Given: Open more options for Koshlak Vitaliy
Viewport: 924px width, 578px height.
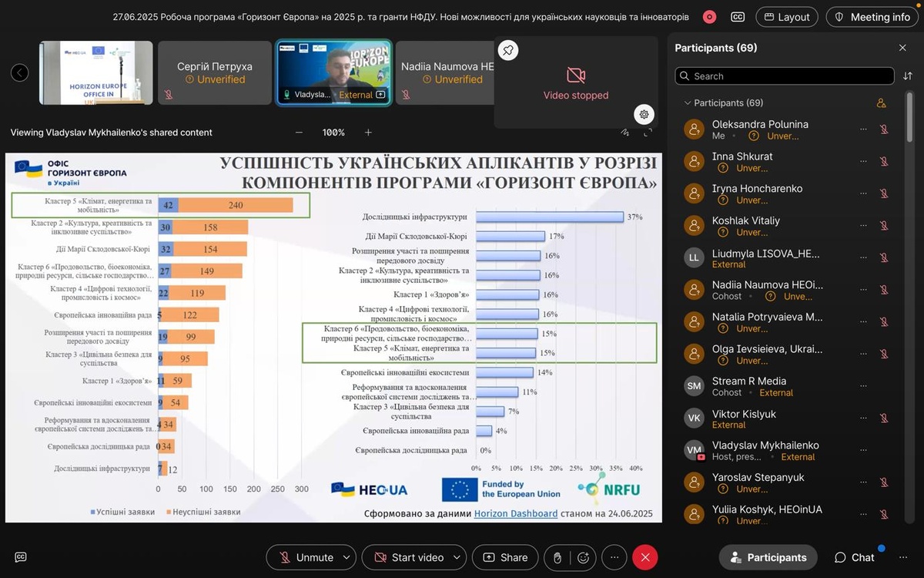Looking at the screenshot, I should click(863, 226).
